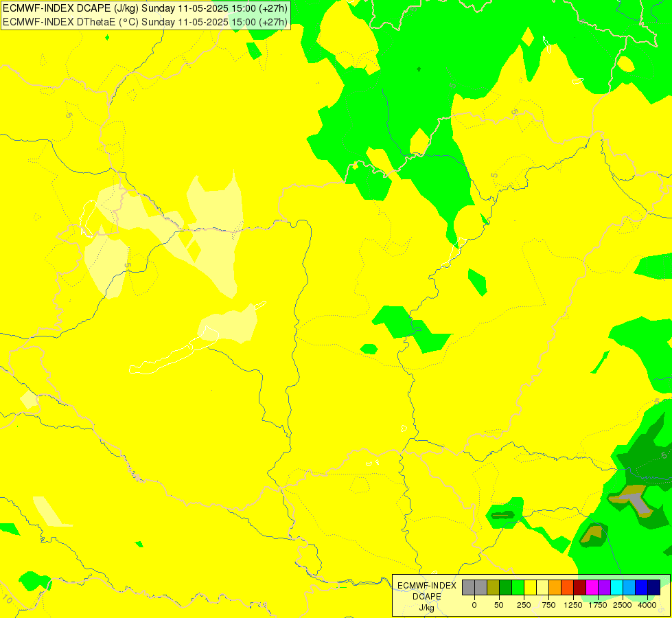Click the 'ECMWF-INDEX DCAPE (J/kg)' title line
Image resolution: width=672 pixels, height=618 pixels.
[x=146, y=8]
